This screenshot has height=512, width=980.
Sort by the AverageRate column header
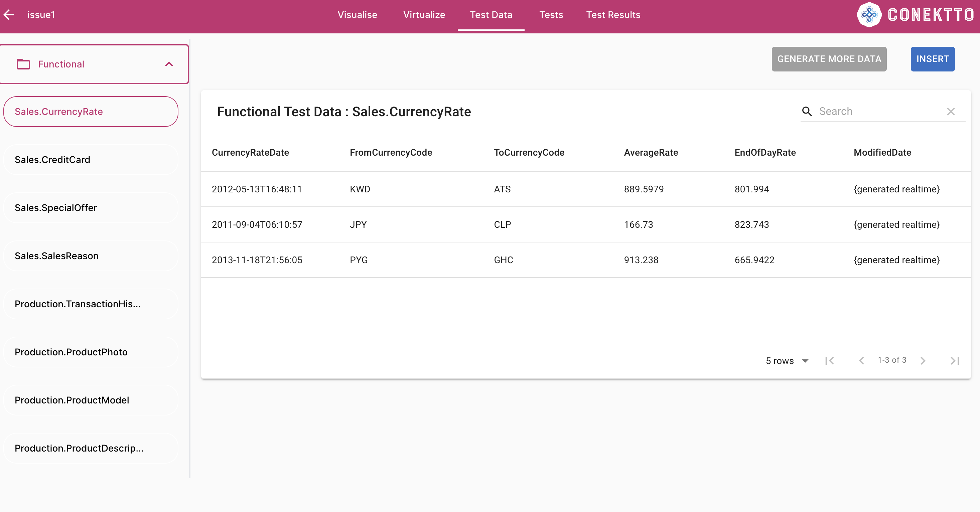click(x=651, y=152)
